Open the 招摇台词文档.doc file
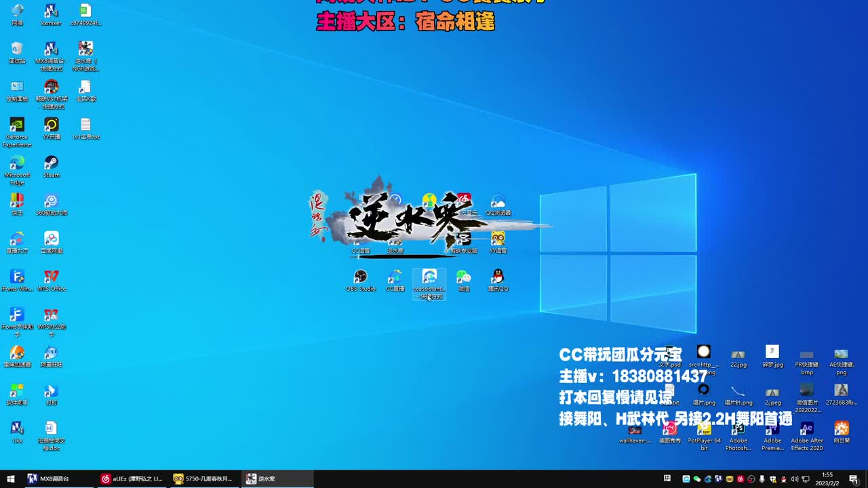The image size is (868, 488). point(51,435)
